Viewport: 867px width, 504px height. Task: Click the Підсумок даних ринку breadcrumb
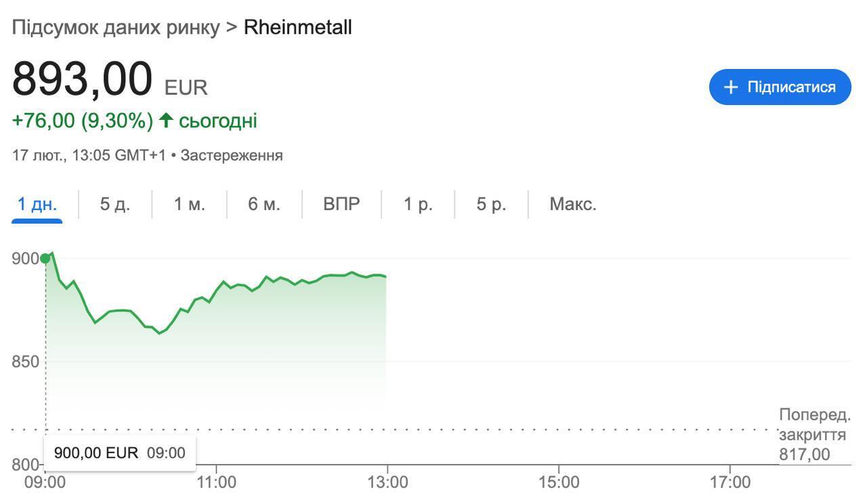[116, 28]
